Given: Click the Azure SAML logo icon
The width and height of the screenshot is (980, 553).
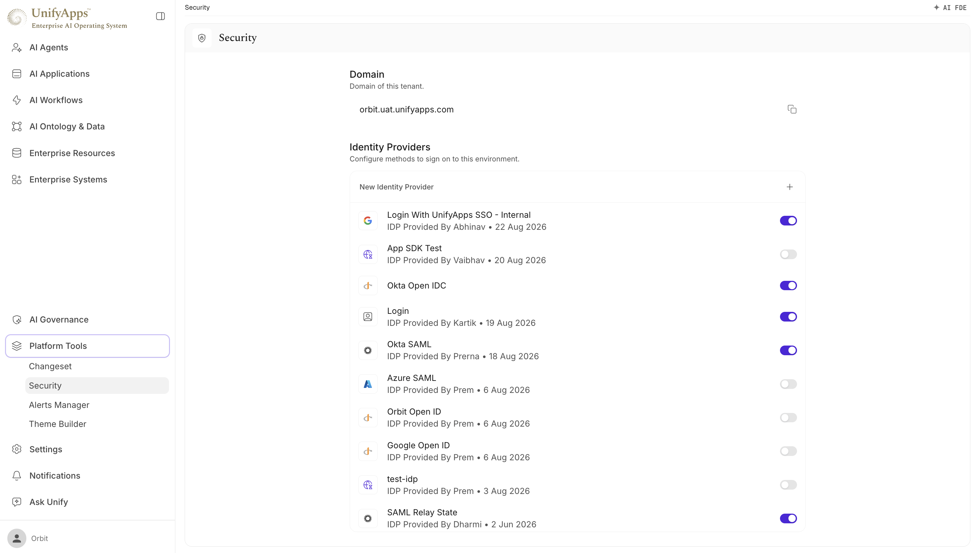Looking at the screenshot, I should 368,384.
